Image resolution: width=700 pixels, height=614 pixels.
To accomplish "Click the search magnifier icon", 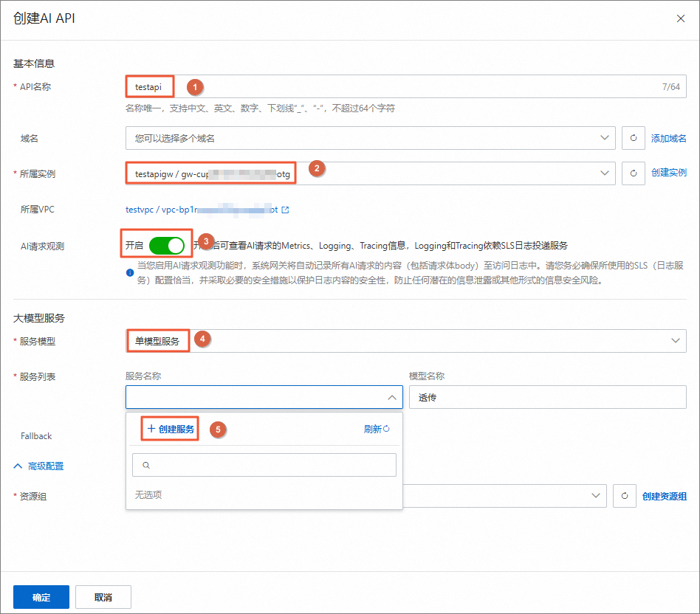I will tap(146, 465).
